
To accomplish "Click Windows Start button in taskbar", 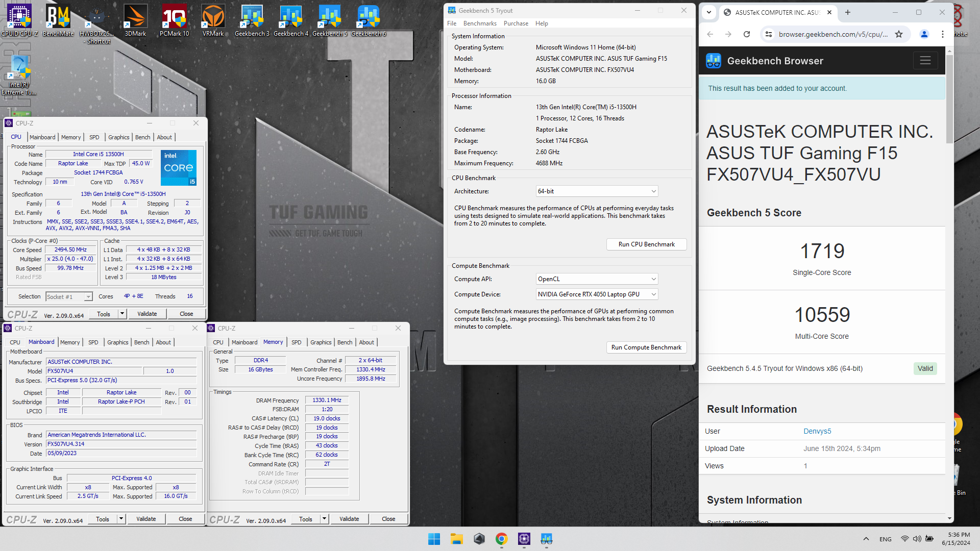I will [x=434, y=539].
